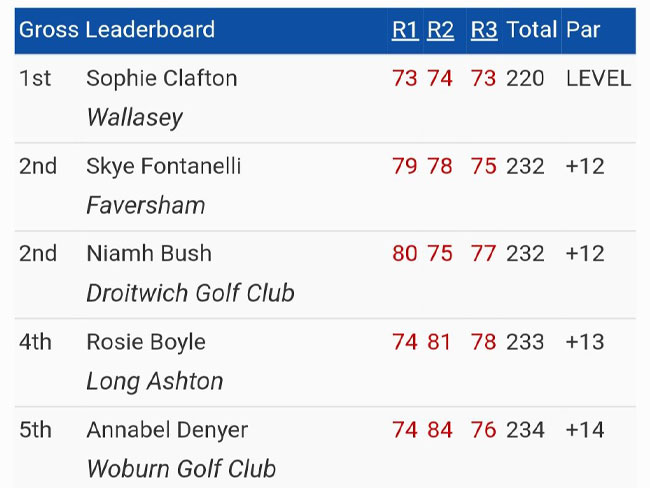Select the Par column header
650x488 pixels.
pyautogui.click(x=583, y=30)
